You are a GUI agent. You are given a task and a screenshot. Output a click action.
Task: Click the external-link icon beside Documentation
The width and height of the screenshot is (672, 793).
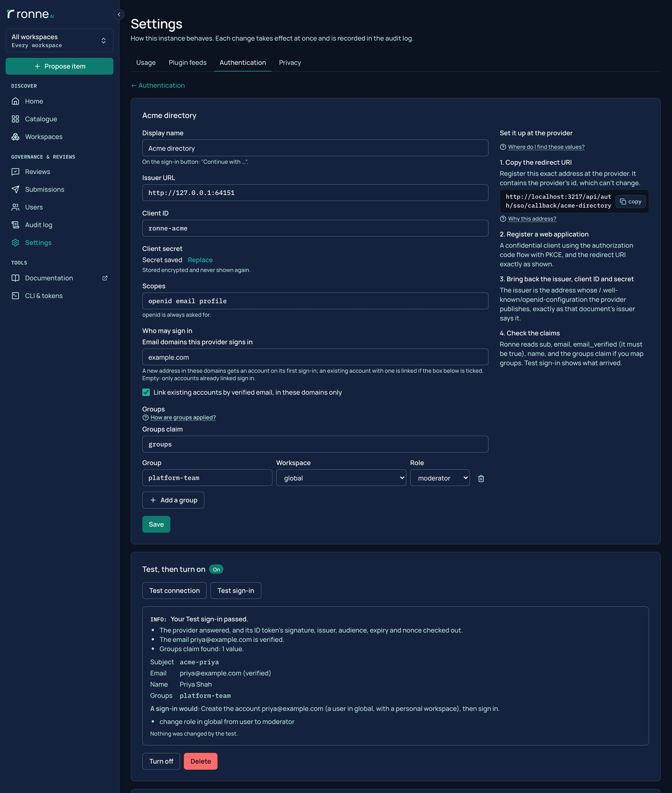click(x=105, y=278)
